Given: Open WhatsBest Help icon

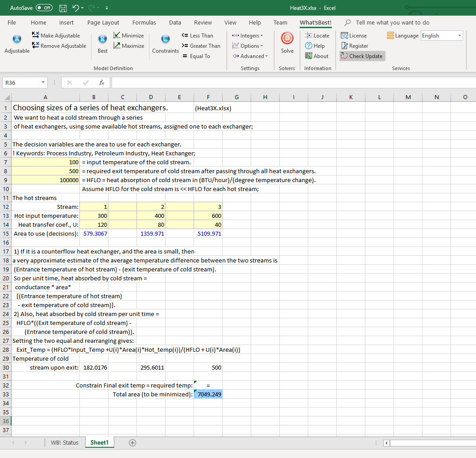Looking at the screenshot, I should tap(315, 46).
